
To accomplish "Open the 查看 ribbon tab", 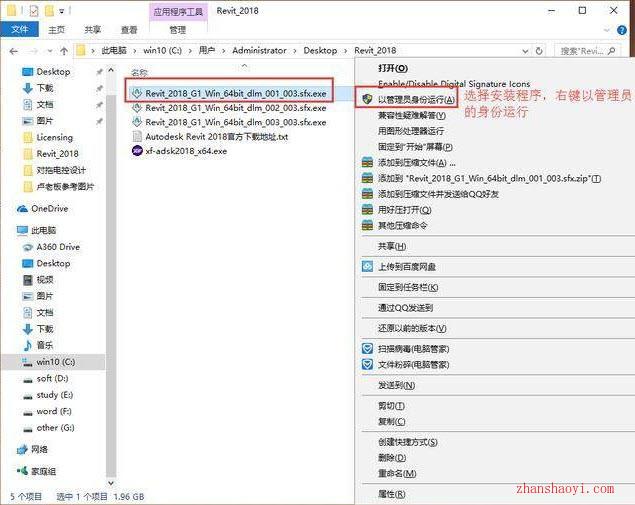I will click(x=129, y=30).
